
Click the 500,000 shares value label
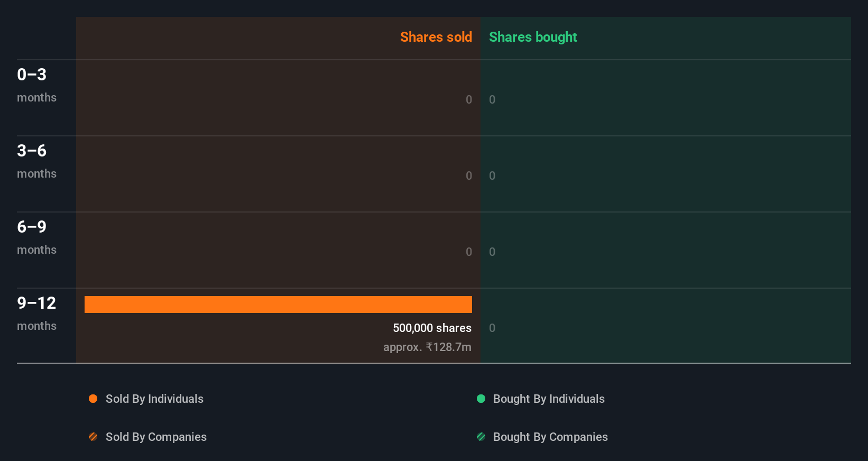(x=432, y=328)
